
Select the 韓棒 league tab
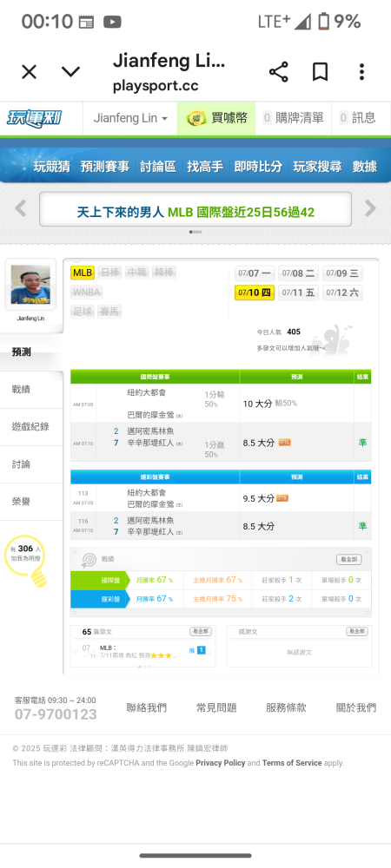point(163,273)
